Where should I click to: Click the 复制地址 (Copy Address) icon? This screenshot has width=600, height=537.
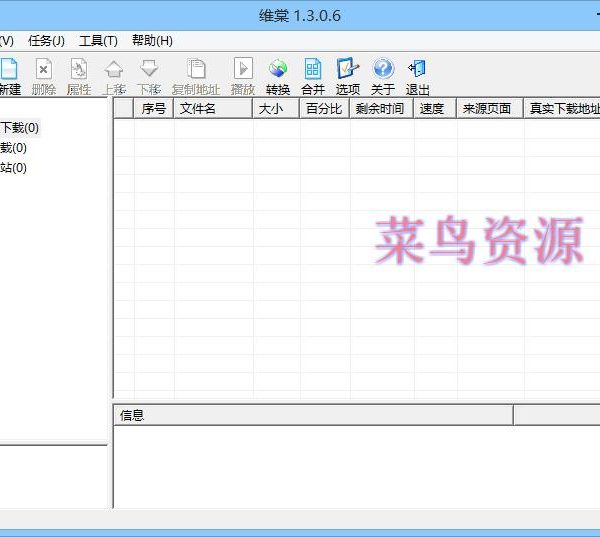click(196, 70)
